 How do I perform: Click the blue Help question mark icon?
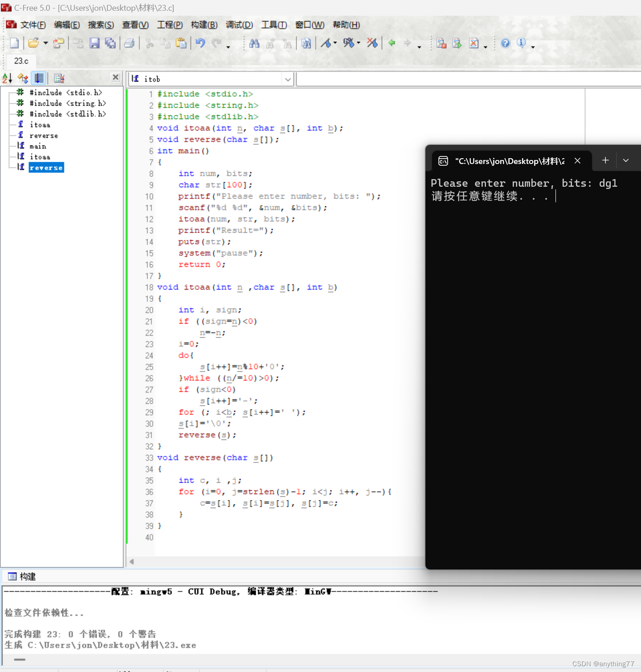(505, 43)
